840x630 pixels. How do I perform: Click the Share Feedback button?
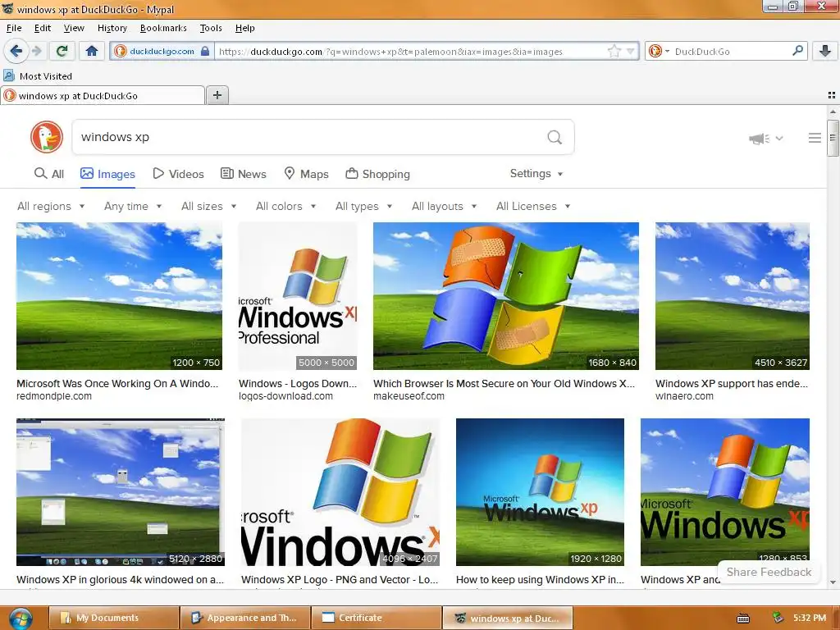(x=769, y=572)
